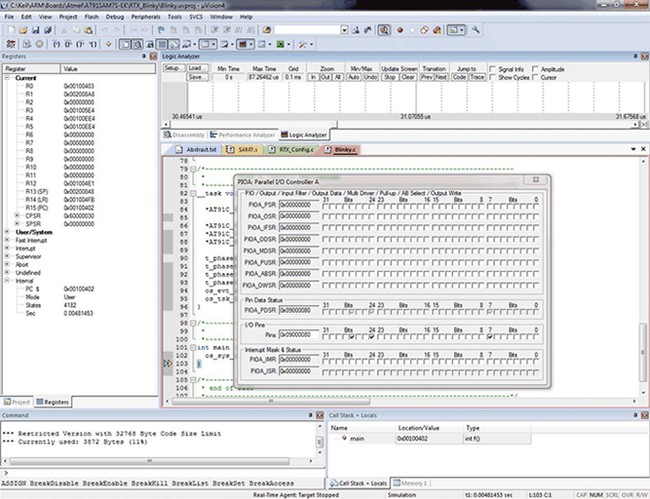Viewport: 650px width, 499px height.
Task: Click the PIOA_PSR value field
Action: (x=298, y=205)
